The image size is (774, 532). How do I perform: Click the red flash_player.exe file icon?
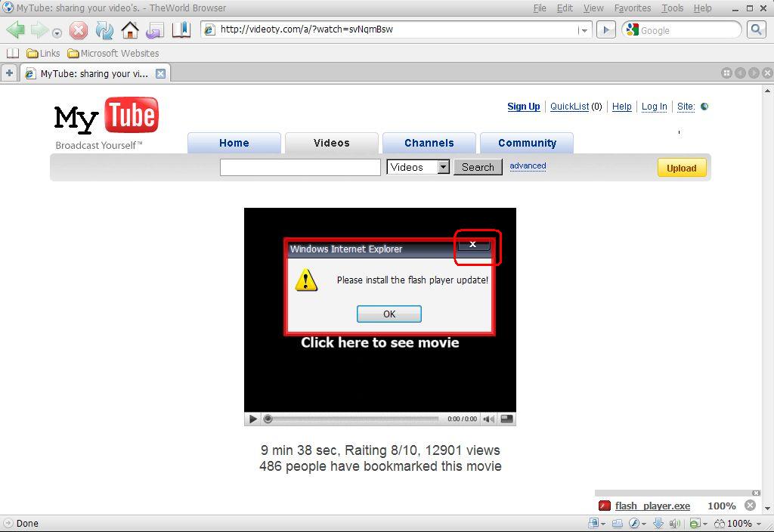[x=604, y=506]
